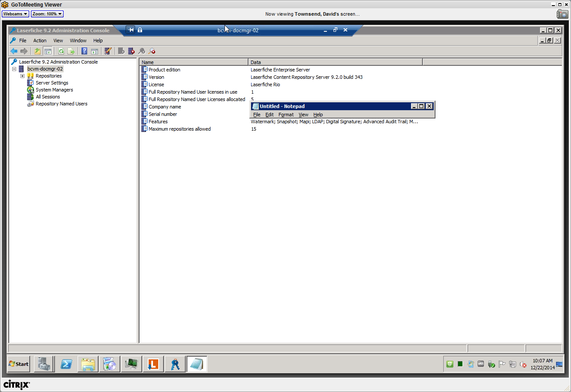Viewport: 571px width, 392px height.
Task: Select the Features row
Action: (158, 122)
